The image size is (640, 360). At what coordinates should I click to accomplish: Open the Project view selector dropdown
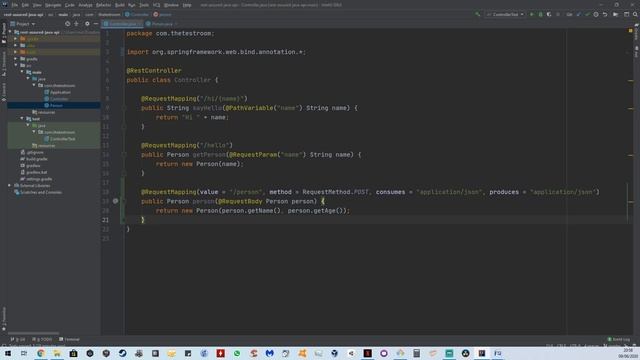[23, 24]
